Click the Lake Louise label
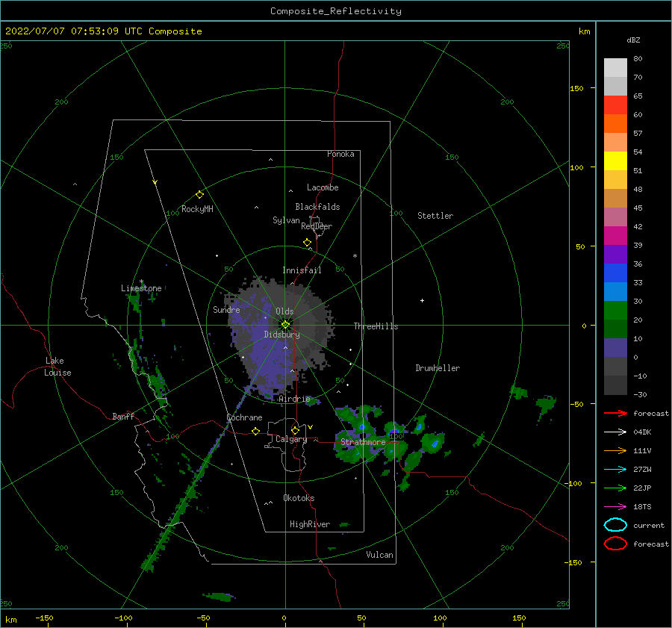 [57, 367]
